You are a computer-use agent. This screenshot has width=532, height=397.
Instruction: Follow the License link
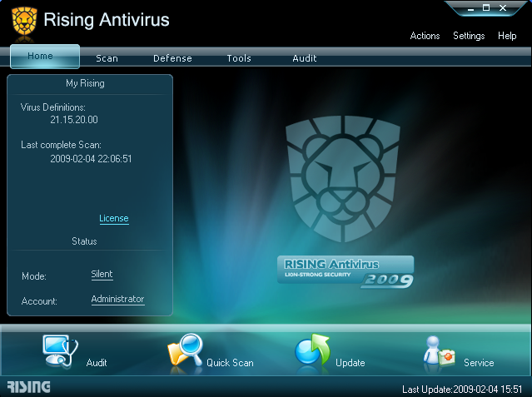114,218
